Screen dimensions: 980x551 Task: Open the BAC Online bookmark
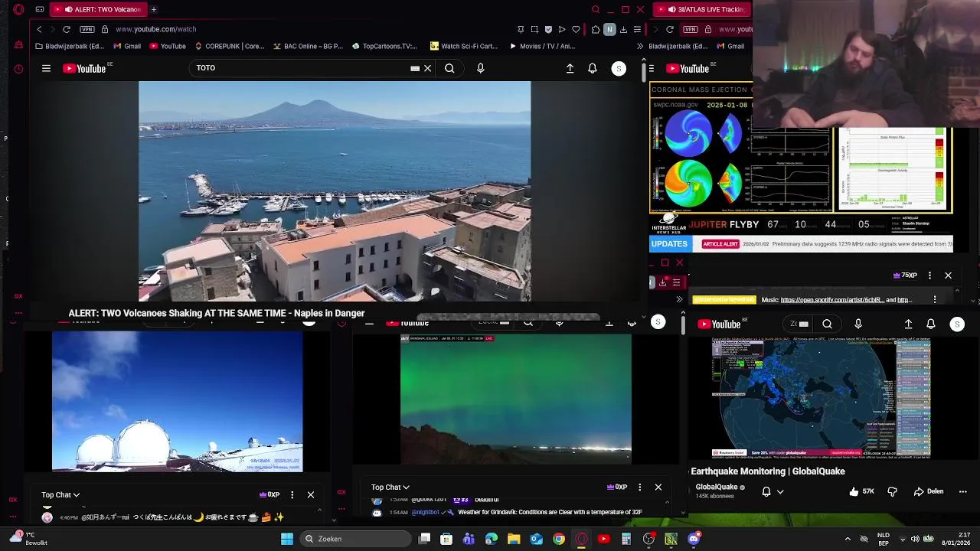tap(308, 46)
